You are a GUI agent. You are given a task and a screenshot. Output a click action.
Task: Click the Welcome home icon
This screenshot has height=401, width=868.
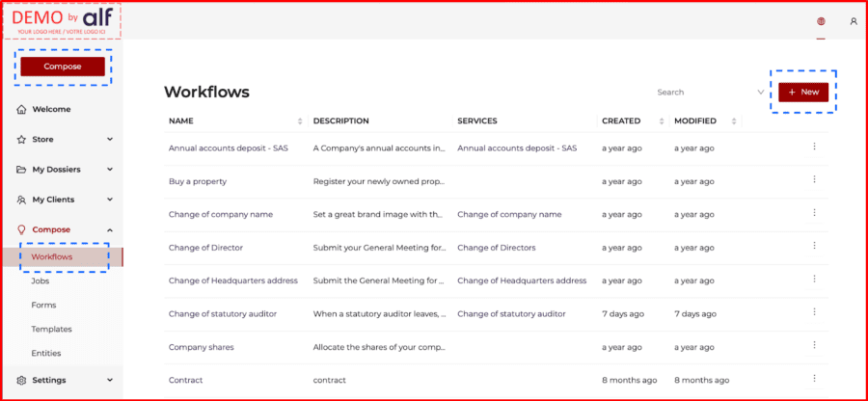point(21,110)
